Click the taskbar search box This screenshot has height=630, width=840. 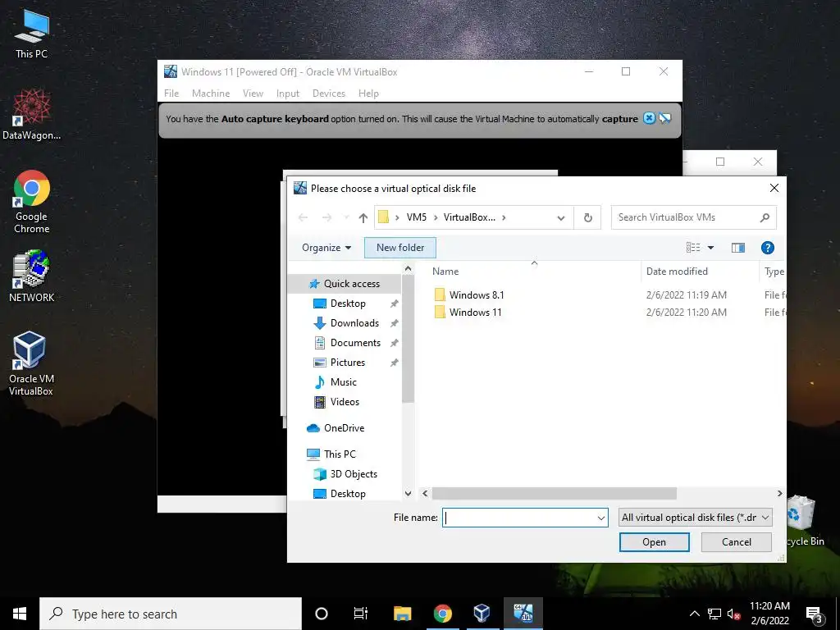pos(171,614)
